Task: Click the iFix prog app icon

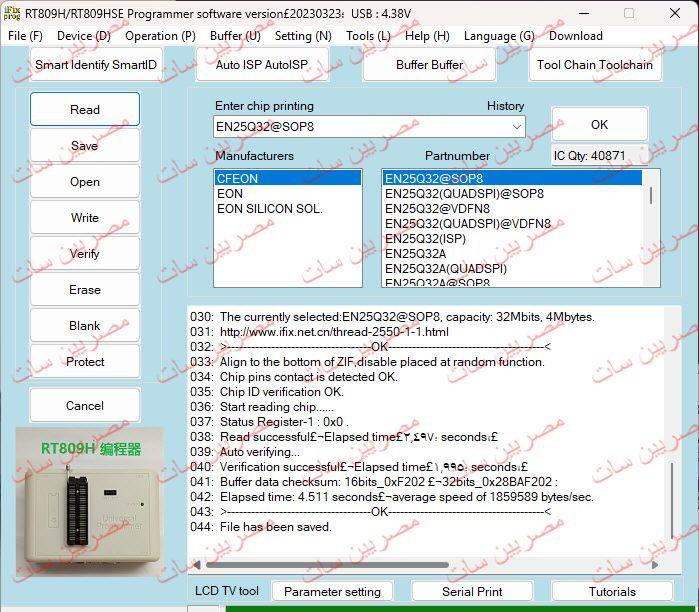Action: 12,13
